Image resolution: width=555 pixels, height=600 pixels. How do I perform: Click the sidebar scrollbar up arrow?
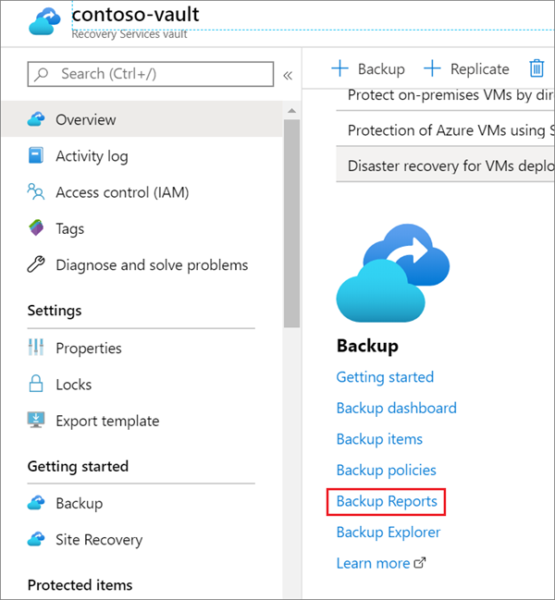tap(292, 111)
